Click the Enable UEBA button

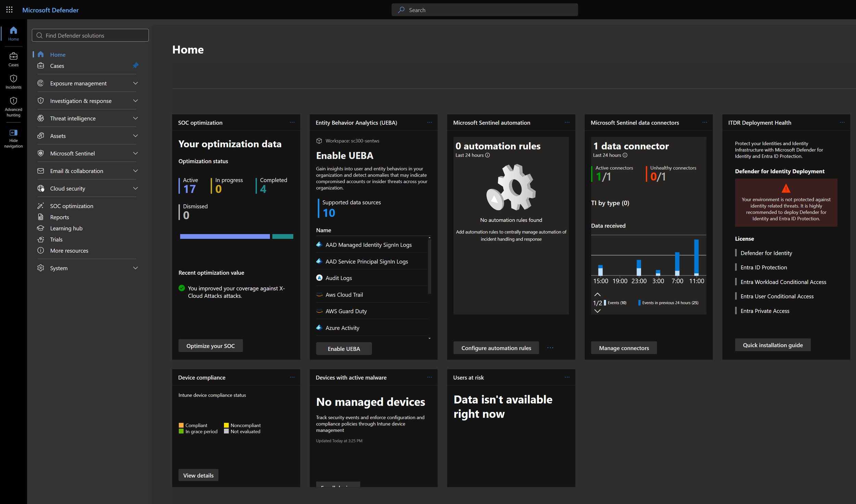click(344, 349)
